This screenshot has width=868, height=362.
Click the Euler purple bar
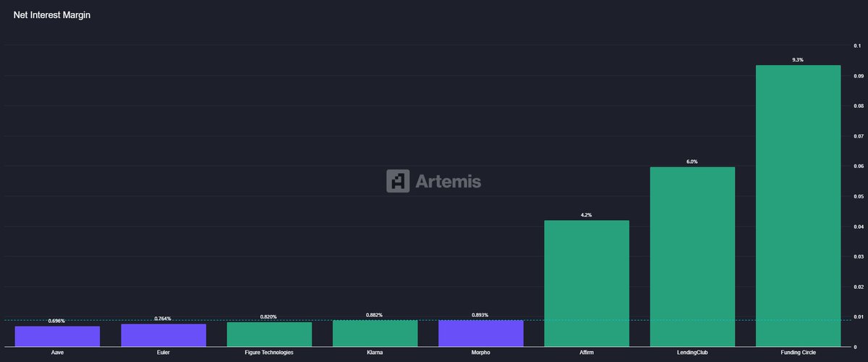point(163,335)
